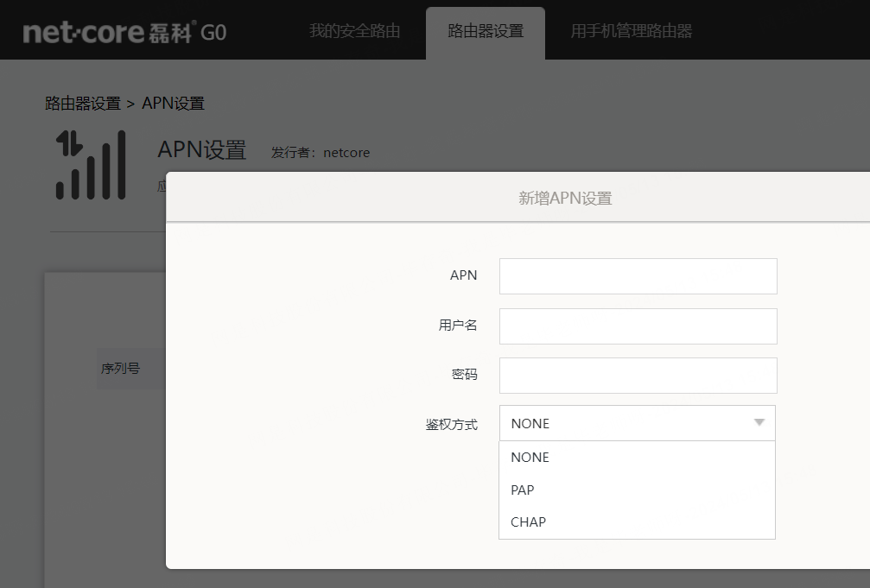Open the 用手机管理路由器 tab
Viewport: 870px width, 588px height.
tap(632, 31)
